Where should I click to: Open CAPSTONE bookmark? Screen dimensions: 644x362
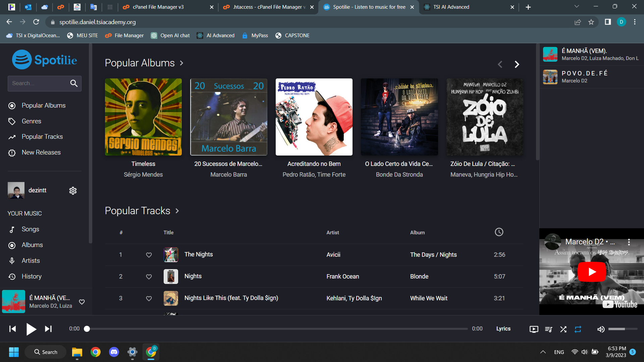coord(292,36)
